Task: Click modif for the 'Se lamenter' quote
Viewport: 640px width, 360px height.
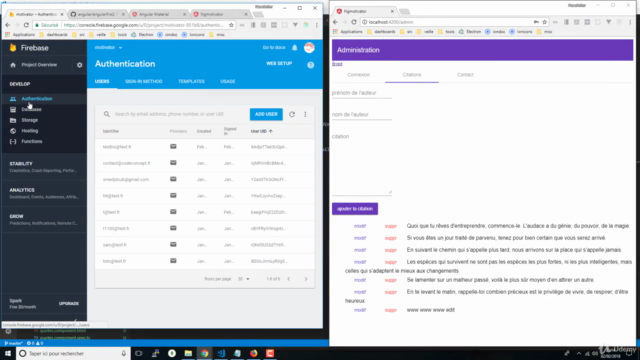Action: coord(360,280)
